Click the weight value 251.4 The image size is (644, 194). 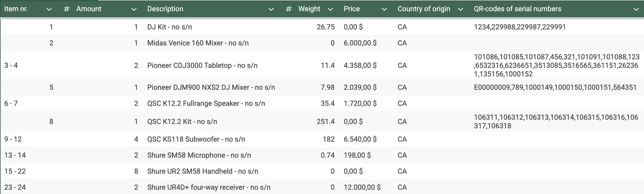[x=326, y=122]
